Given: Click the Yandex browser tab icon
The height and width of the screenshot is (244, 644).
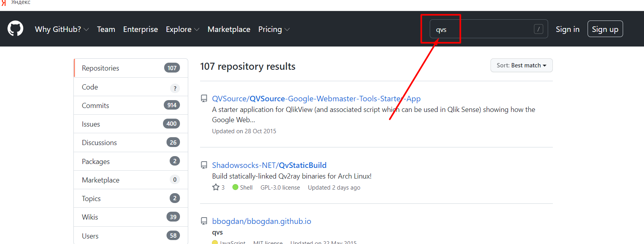Looking at the screenshot, I should click(4, 2).
